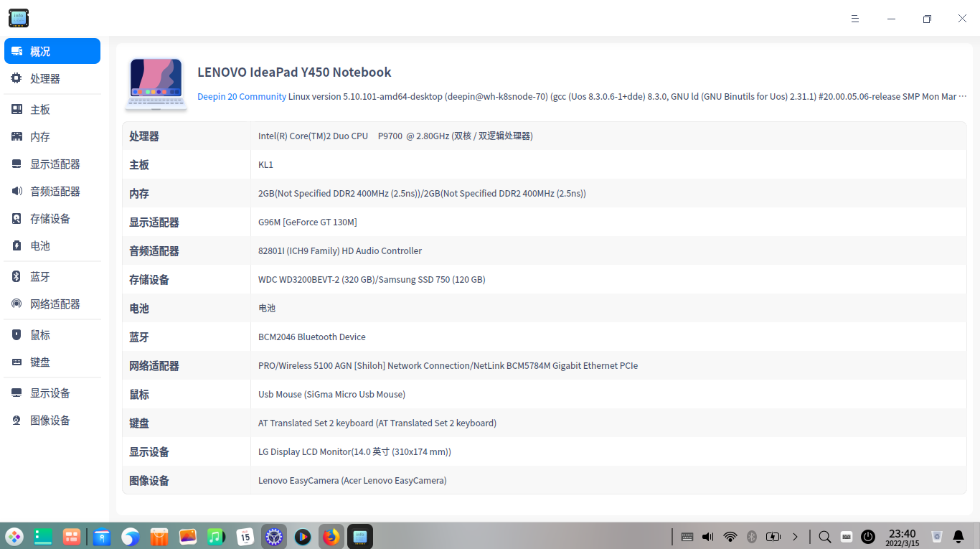Screen dimensions: 980x549
Task: Select 音频适配器 audio adapter in sidebar
Action: click(x=52, y=191)
